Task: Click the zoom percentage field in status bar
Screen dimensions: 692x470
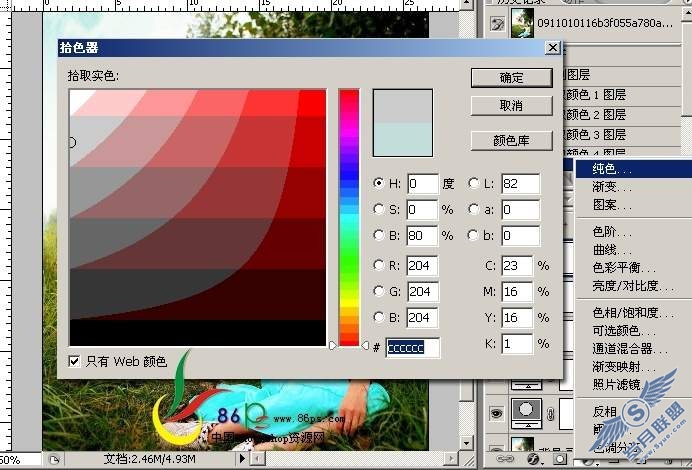Action: (x=18, y=460)
